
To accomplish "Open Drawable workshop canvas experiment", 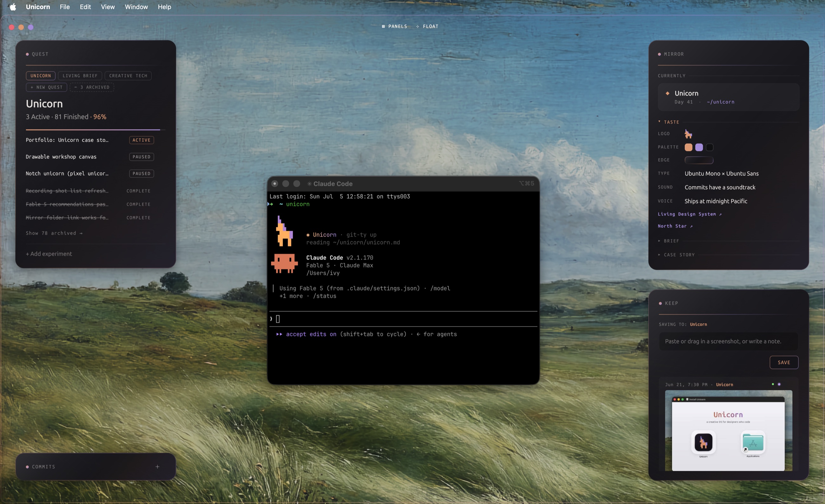I will point(61,157).
